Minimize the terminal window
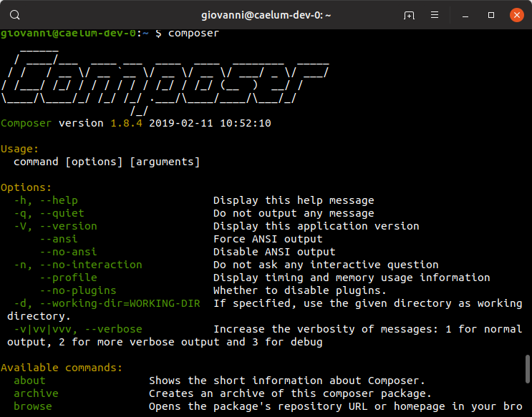Image resolution: width=532 pixels, height=417 pixels. [465, 15]
